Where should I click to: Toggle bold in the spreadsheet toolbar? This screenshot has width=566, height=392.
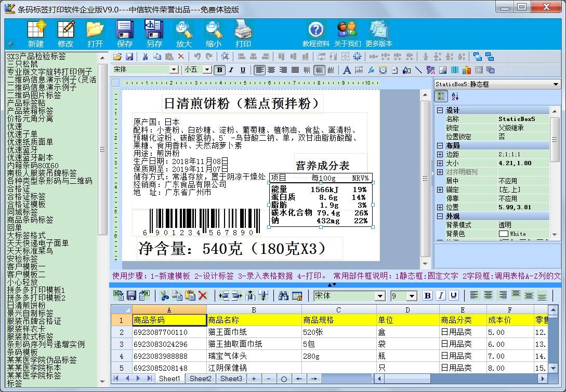pos(428,296)
